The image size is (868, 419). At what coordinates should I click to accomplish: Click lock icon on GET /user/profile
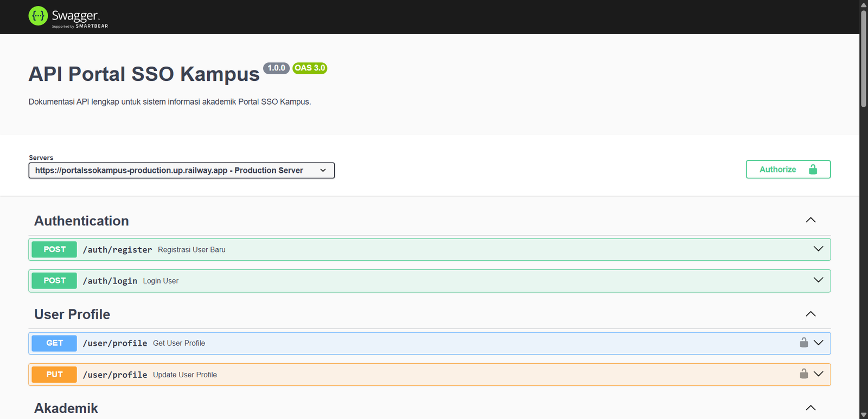(803, 343)
